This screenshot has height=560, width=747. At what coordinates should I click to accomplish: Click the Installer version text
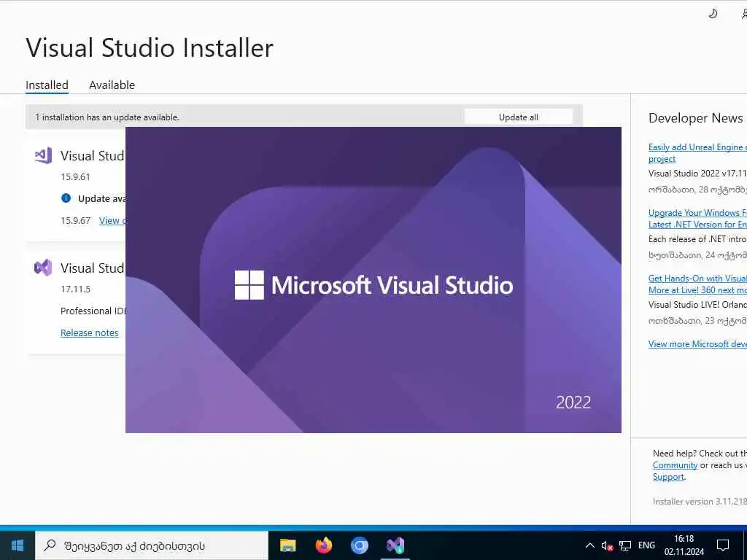tap(700, 502)
